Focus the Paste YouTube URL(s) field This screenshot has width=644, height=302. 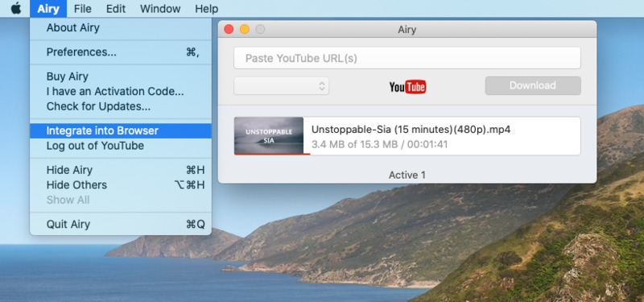[407, 58]
